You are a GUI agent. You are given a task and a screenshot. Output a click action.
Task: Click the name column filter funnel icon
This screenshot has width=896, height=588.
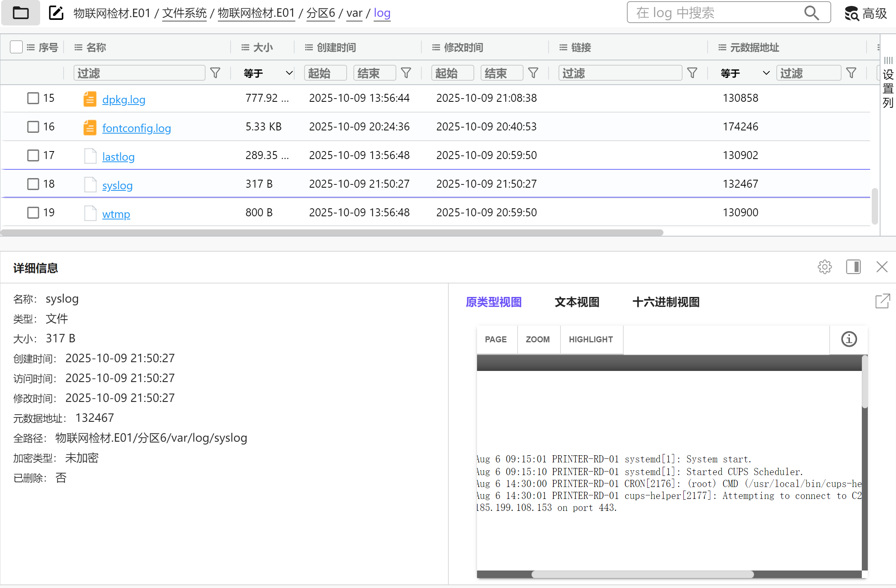coord(215,73)
